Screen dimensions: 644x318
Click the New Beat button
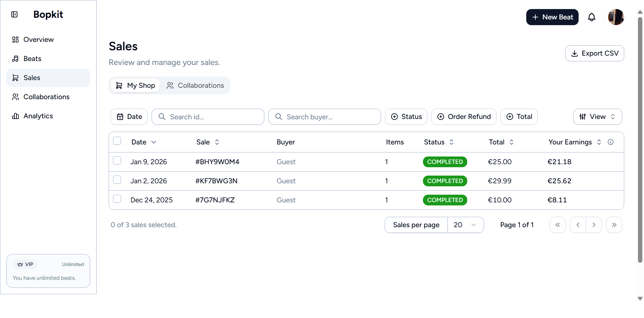tap(552, 17)
